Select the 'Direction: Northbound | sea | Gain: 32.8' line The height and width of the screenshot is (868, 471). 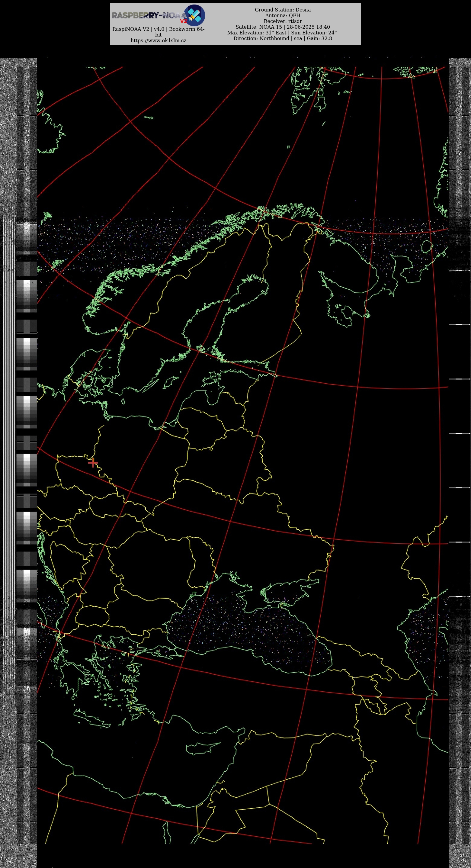283,38
